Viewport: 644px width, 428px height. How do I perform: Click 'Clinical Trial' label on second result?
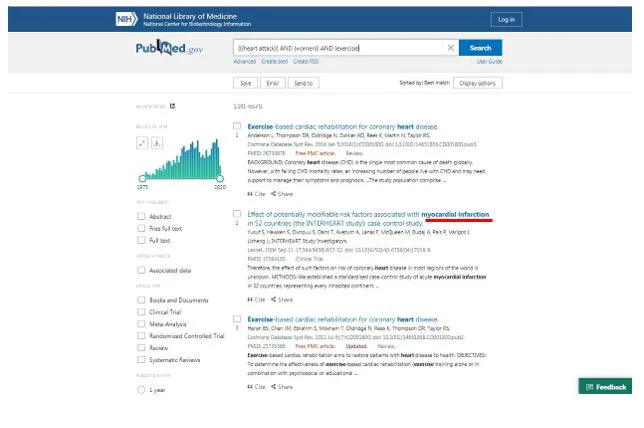pos(309,259)
